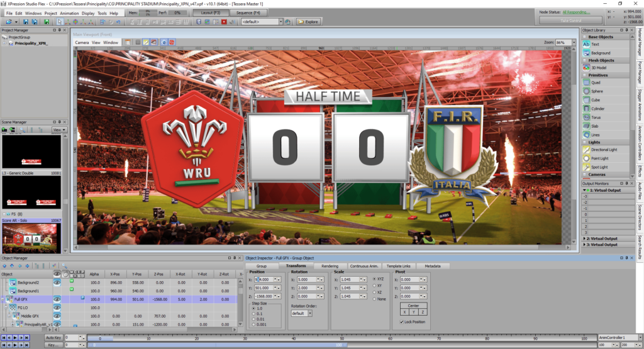
Task: Click the red record icon in toolbar
Action: [x=223, y=21]
